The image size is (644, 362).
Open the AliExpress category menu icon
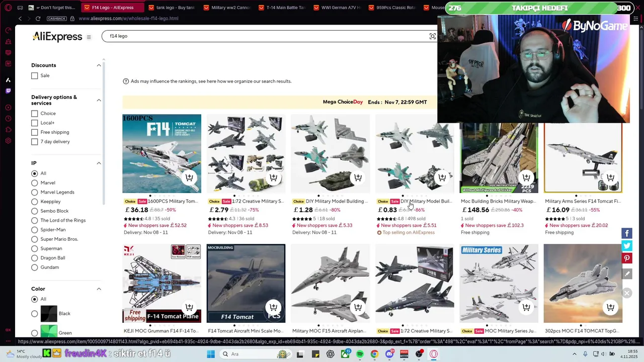click(x=89, y=37)
